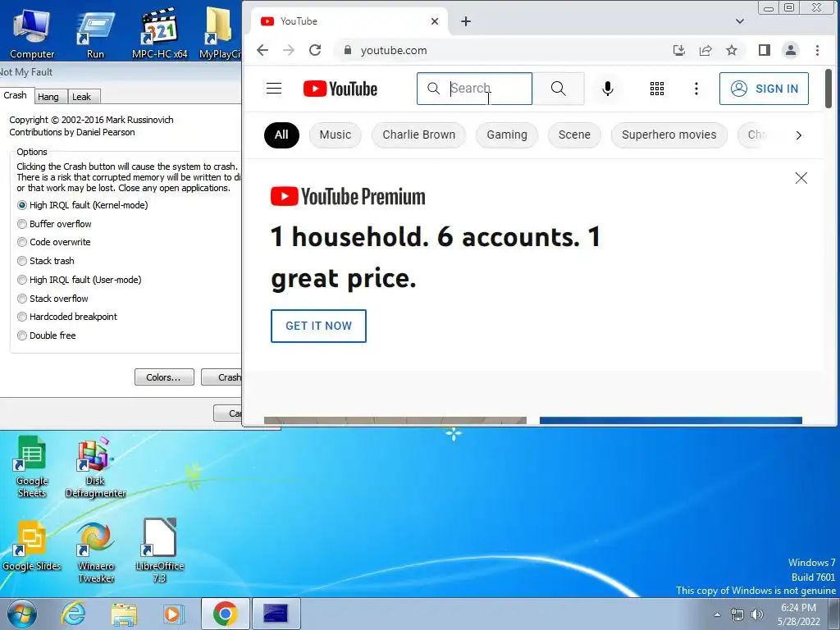Select High IRQL fault (Kernel-mode) option
840x630 pixels.
pos(83,205)
